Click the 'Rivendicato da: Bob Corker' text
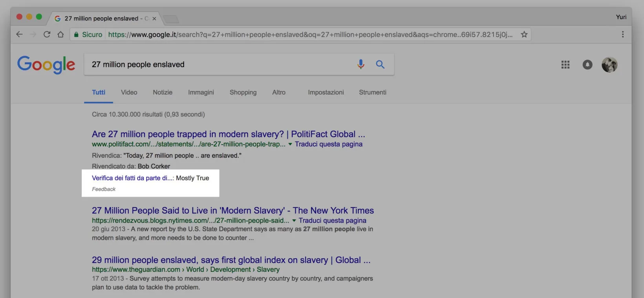This screenshot has height=298, width=644. pyautogui.click(x=131, y=166)
